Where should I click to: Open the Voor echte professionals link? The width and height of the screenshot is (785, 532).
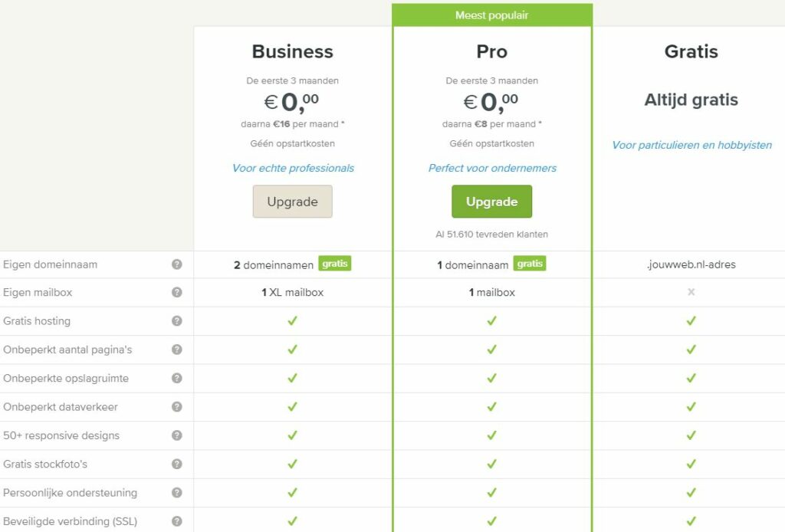(x=292, y=168)
